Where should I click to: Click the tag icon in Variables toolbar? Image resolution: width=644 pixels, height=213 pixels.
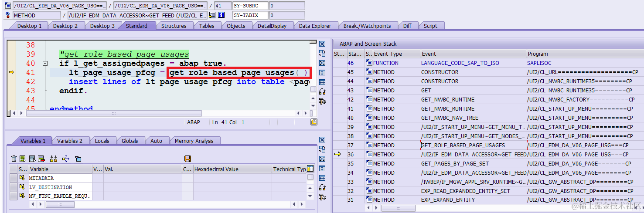pyautogui.click(x=78, y=159)
